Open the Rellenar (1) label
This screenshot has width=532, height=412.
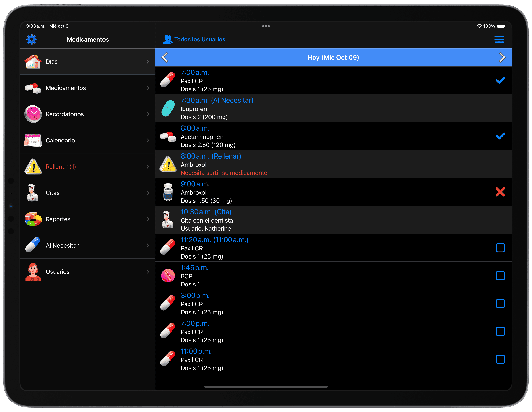[x=61, y=167]
